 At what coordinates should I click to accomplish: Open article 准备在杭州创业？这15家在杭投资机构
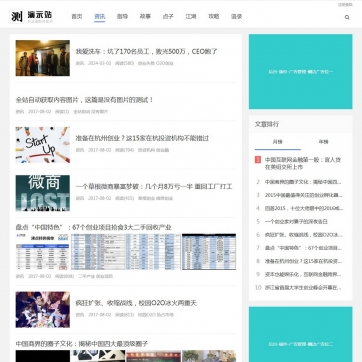click(x=142, y=138)
